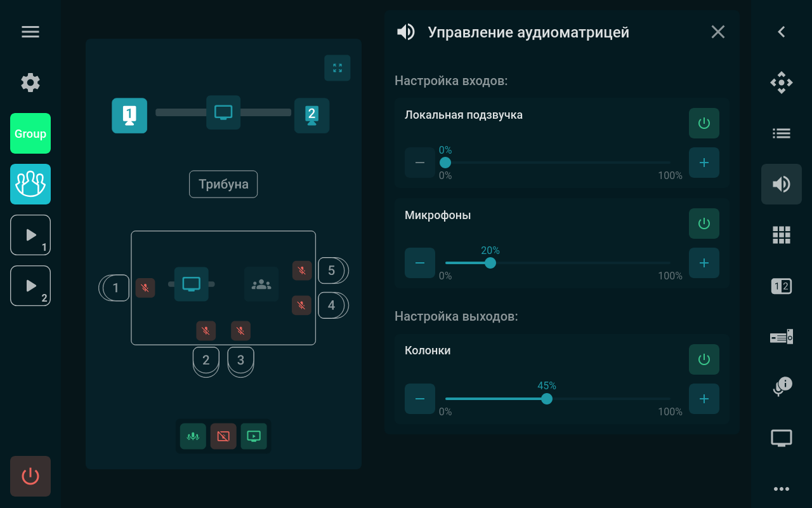Click the red power button

(30, 476)
